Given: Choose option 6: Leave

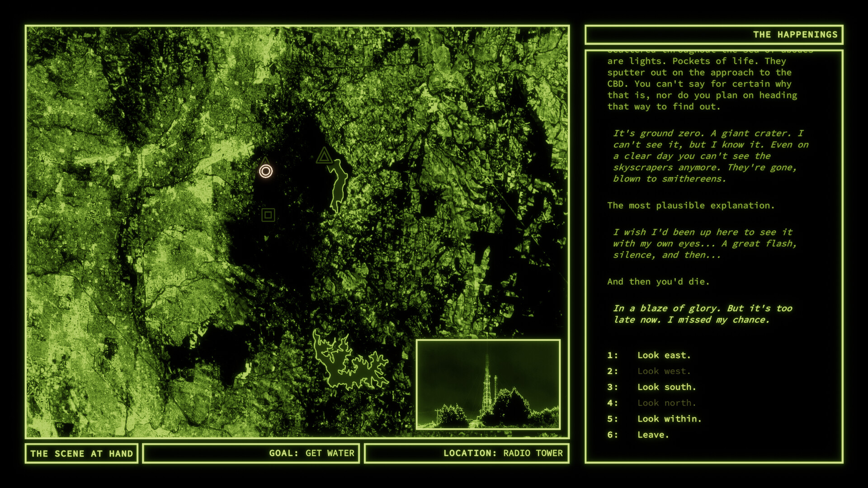Looking at the screenshot, I should [653, 435].
